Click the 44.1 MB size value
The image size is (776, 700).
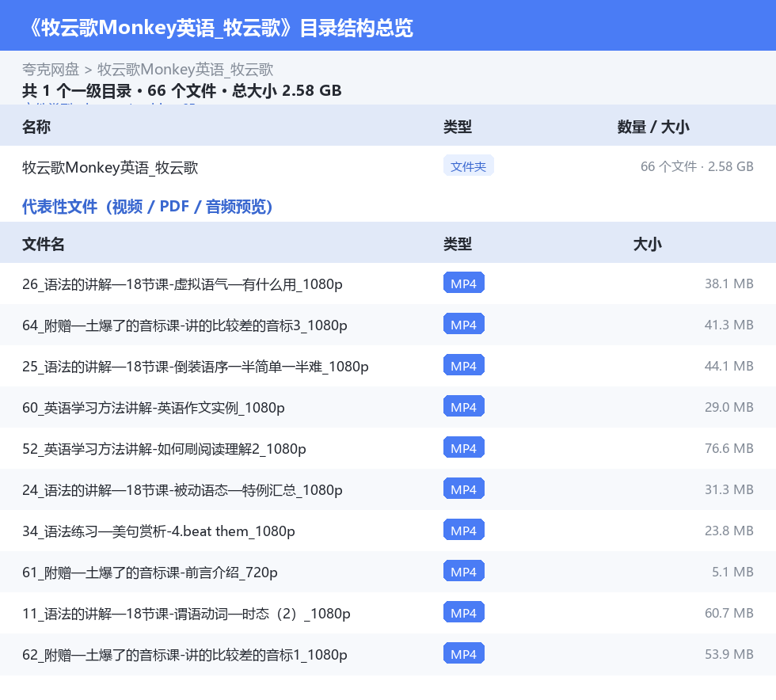[x=729, y=366]
